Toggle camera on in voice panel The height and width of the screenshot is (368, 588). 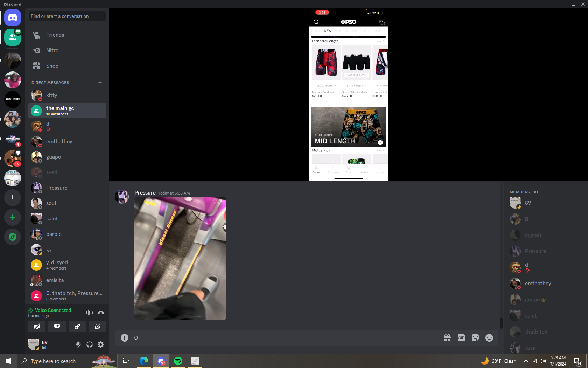(37, 327)
